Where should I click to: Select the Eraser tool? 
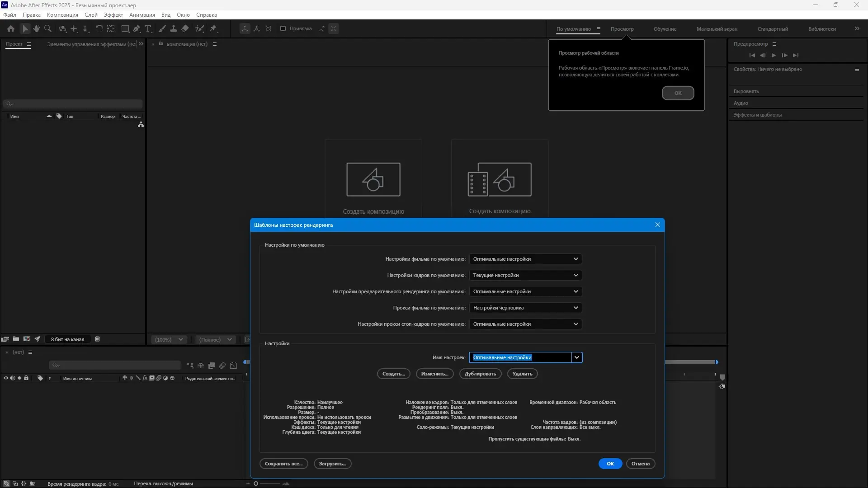coord(185,28)
